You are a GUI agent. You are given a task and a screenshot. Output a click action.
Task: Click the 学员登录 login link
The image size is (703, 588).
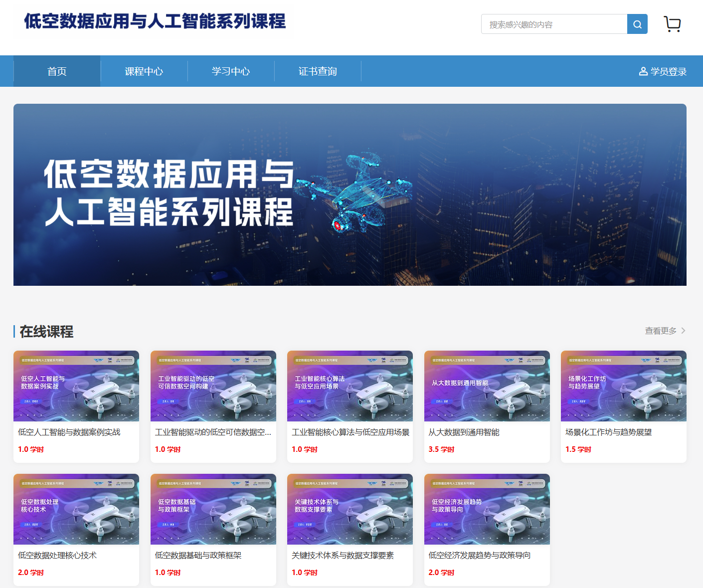point(668,71)
